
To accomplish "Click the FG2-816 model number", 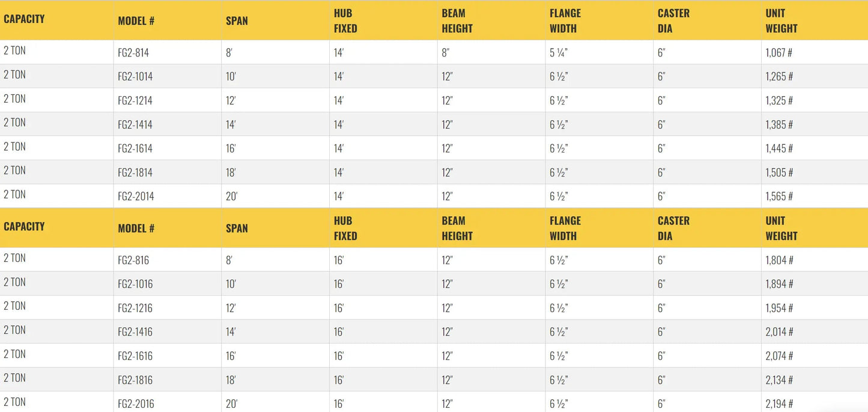I will 133,260.
